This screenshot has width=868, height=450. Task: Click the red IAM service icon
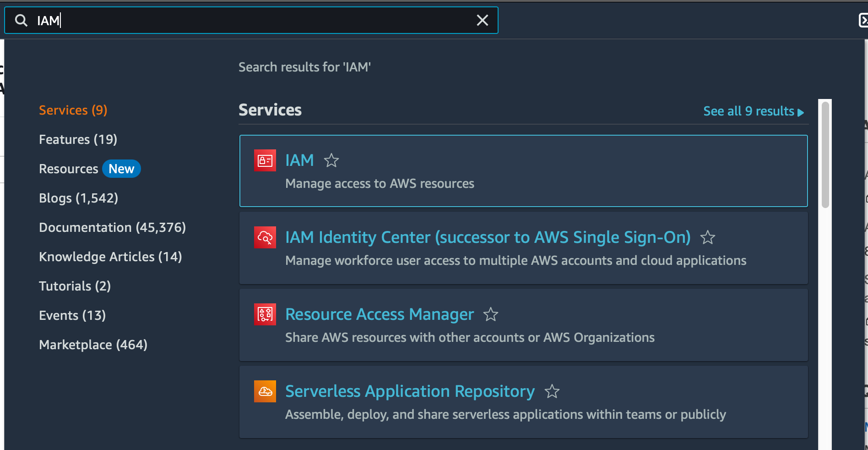point(265,160)
